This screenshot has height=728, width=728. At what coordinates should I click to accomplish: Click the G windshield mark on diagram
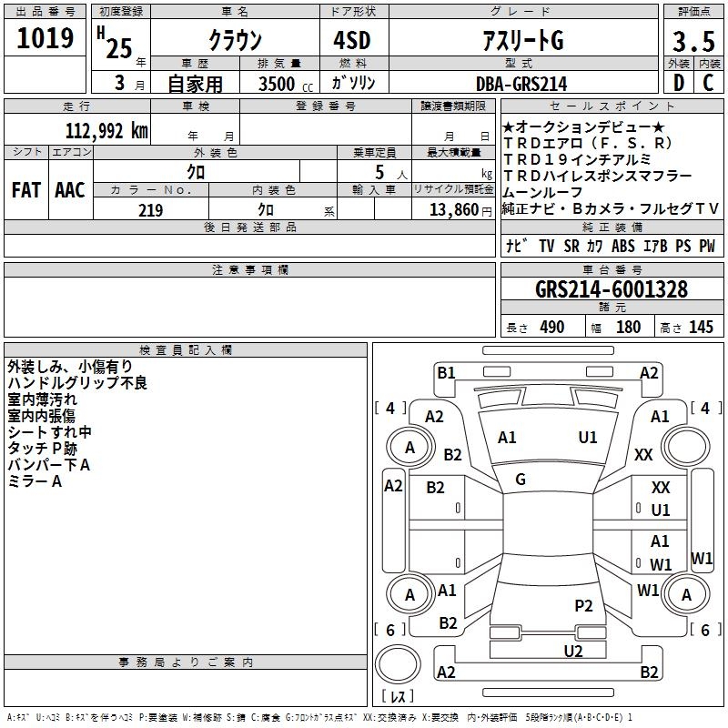click(521, 480)
